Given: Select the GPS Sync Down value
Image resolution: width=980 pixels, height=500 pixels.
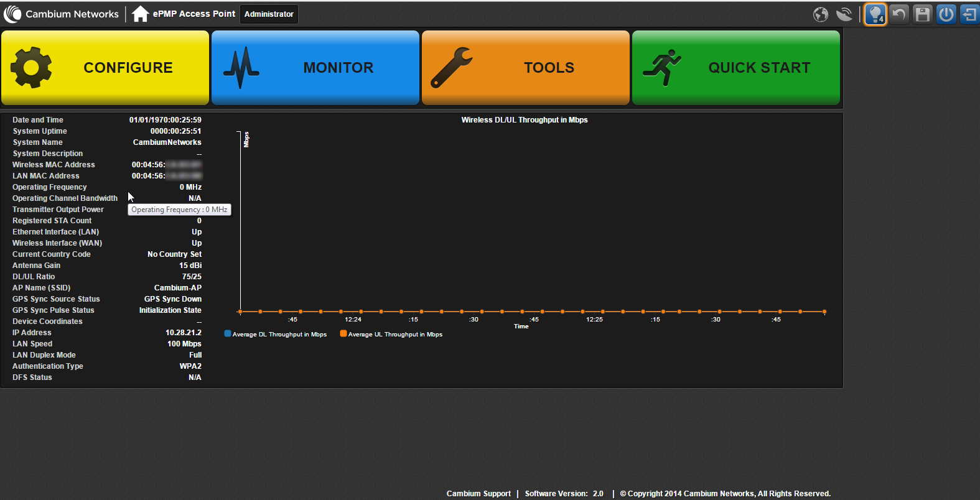Looking at the screenshot, I should (x=173, y=299).
